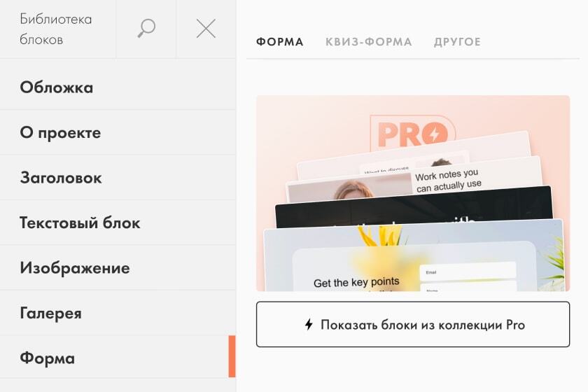
Task: Click the Библиотека блоков panel title
Action: pos(56,29)
